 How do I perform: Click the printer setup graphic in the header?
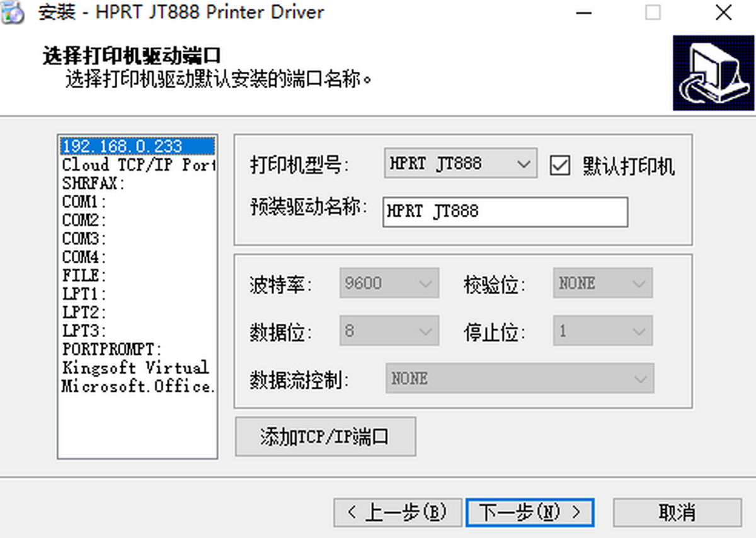(x=713, y=72)
